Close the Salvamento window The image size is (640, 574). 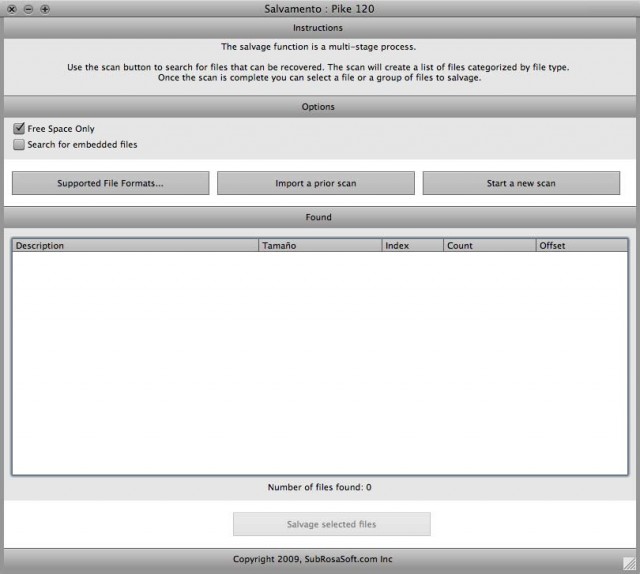(x=12, y=9)
